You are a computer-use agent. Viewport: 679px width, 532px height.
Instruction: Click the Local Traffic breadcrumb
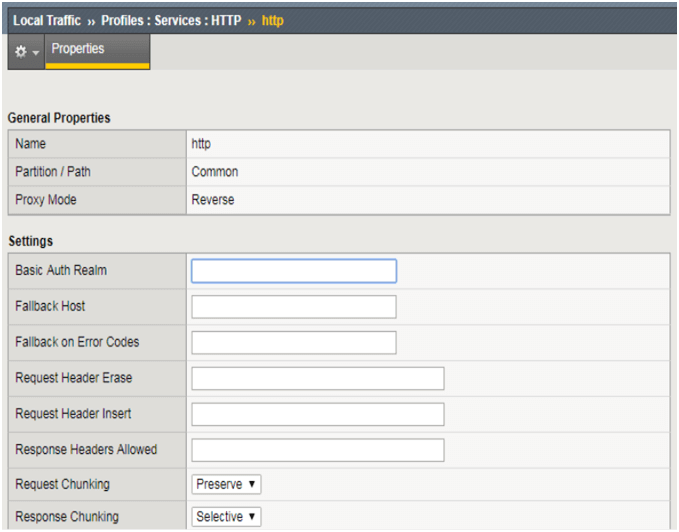47,21
